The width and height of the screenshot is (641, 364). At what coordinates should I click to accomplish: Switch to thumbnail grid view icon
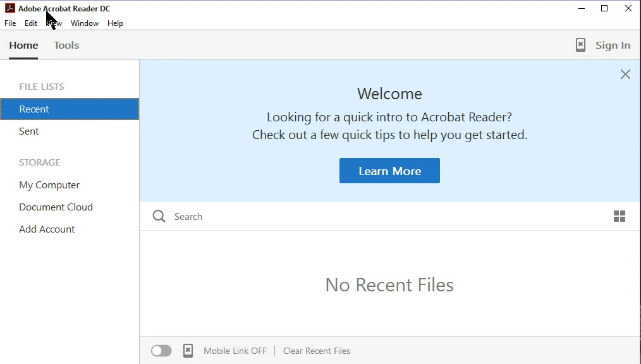[620, 216]
